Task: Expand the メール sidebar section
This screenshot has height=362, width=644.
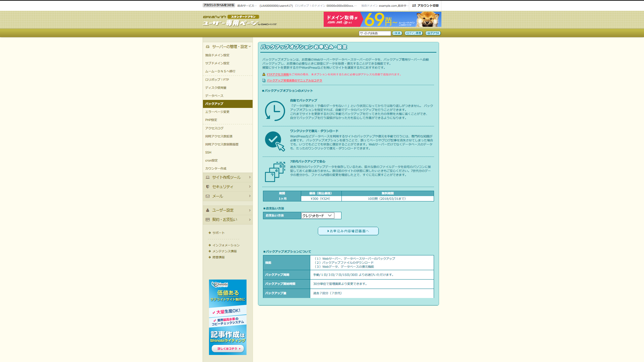Action: click(227, 196)
